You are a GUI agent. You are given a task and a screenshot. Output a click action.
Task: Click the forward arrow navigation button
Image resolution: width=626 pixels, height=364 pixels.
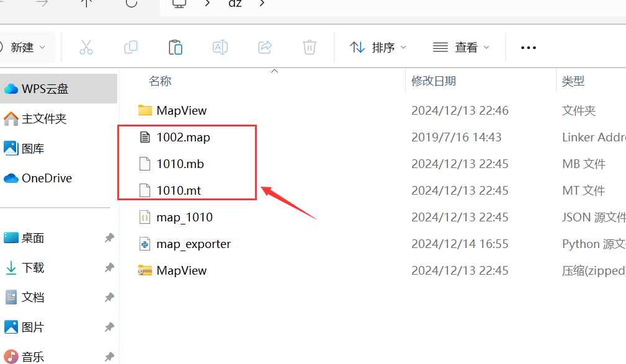point(42,3)
